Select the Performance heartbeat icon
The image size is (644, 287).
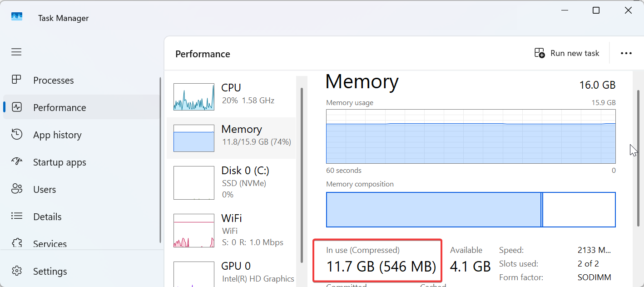coord(16,107)
